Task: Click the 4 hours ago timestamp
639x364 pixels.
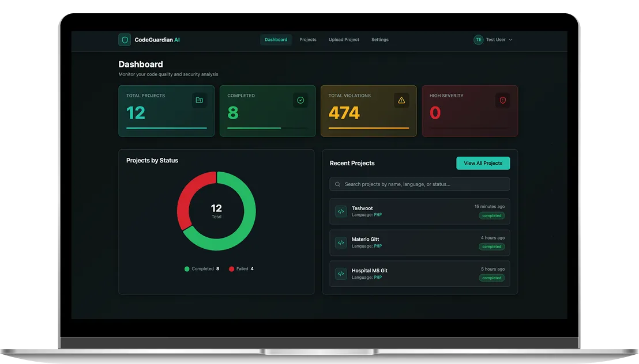Action: click(493, 238)
